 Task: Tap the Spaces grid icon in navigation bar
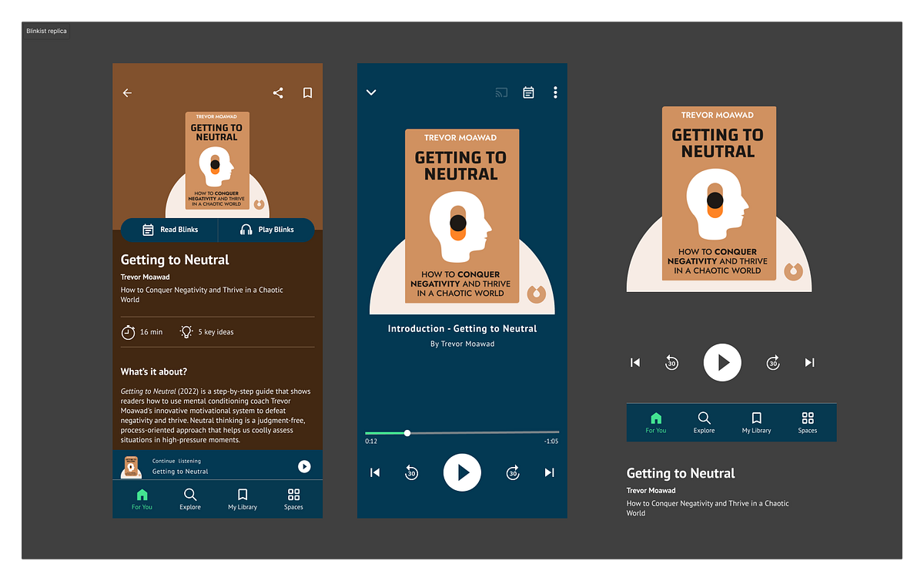tap(293, 499)
